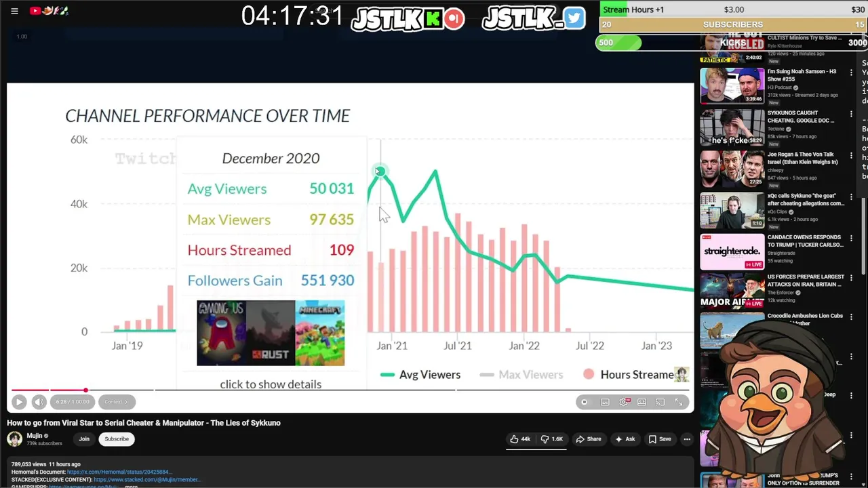Dislike the video (1.6K)
This screenshot has height=488, width=868.
pyautogui.click(x=551, y=439)
